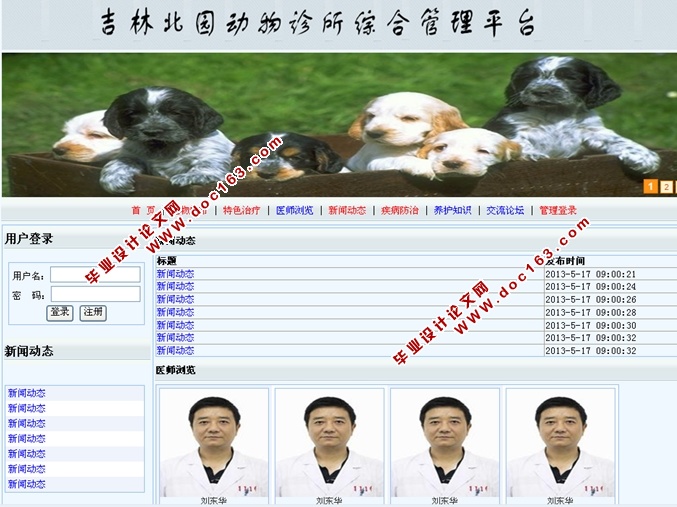Open bottommost 新闻动态 link in sidebar list
The image size is (677, 507).
(x=26, y=484)
